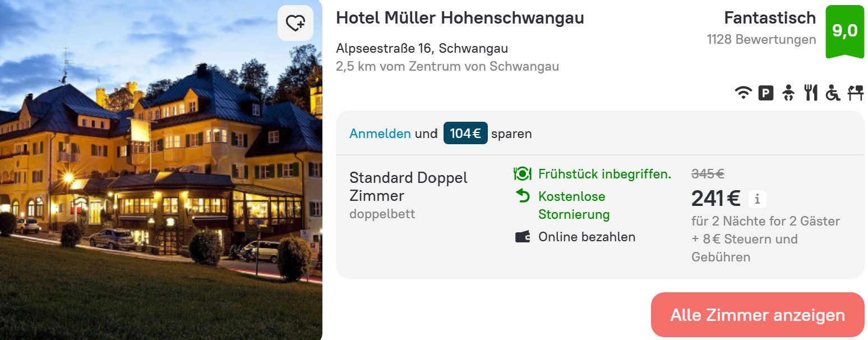The image size is (868, 340).
Task: Click the free cancellation arrow icon
Action: [523, 196]
